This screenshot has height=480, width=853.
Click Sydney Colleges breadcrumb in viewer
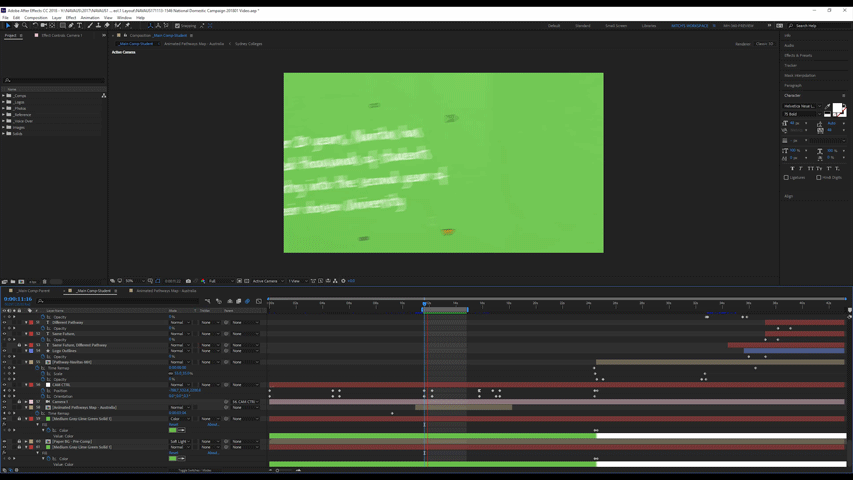click(x=249, y=44)
